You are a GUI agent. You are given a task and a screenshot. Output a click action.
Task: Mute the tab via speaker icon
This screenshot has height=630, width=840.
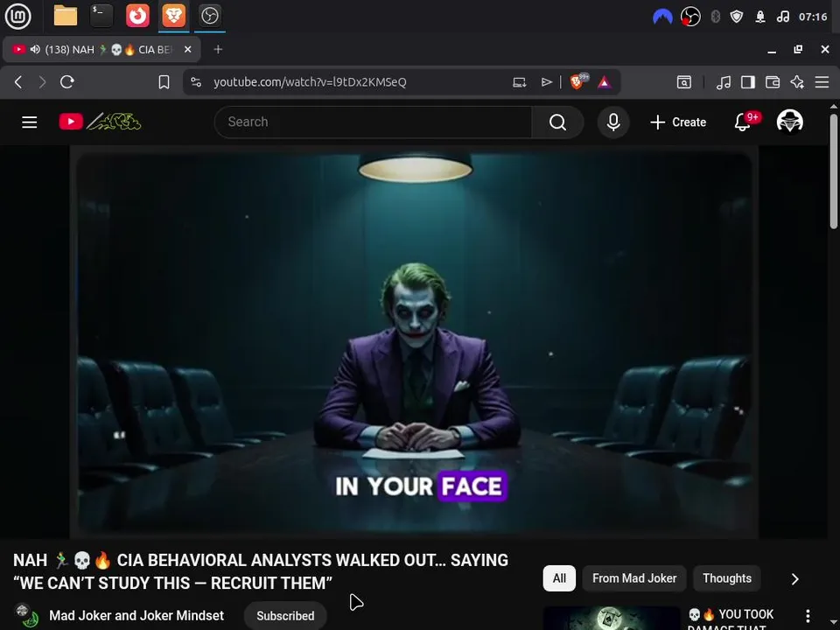(x=35, y=49)
